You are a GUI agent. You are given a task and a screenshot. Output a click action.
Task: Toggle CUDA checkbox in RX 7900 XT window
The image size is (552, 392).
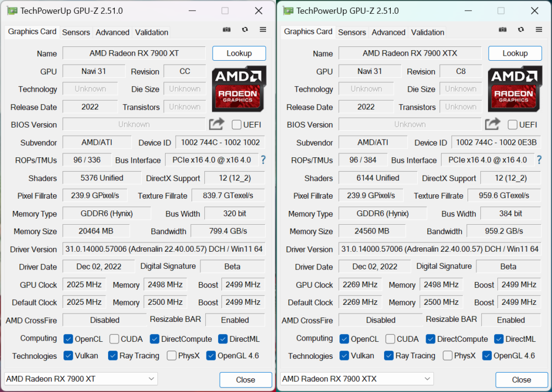(114, 339)
